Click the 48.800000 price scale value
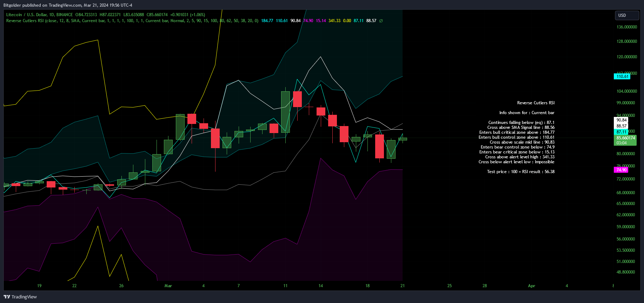644x303 pixels. (626, 272)
